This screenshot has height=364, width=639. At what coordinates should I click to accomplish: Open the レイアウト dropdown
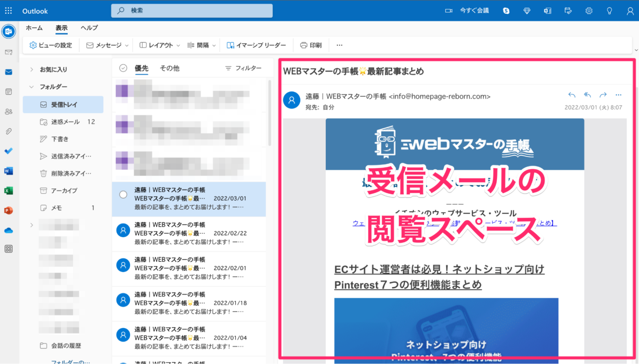tap(160, 45)
